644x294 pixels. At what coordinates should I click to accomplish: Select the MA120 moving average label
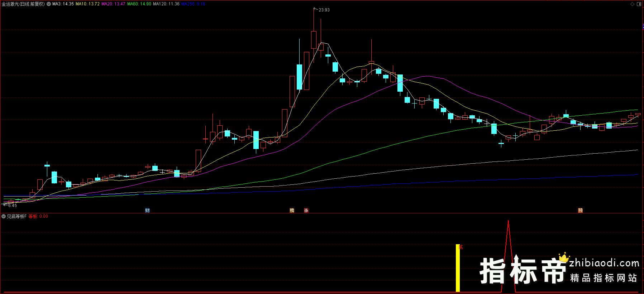click(166, 4)
